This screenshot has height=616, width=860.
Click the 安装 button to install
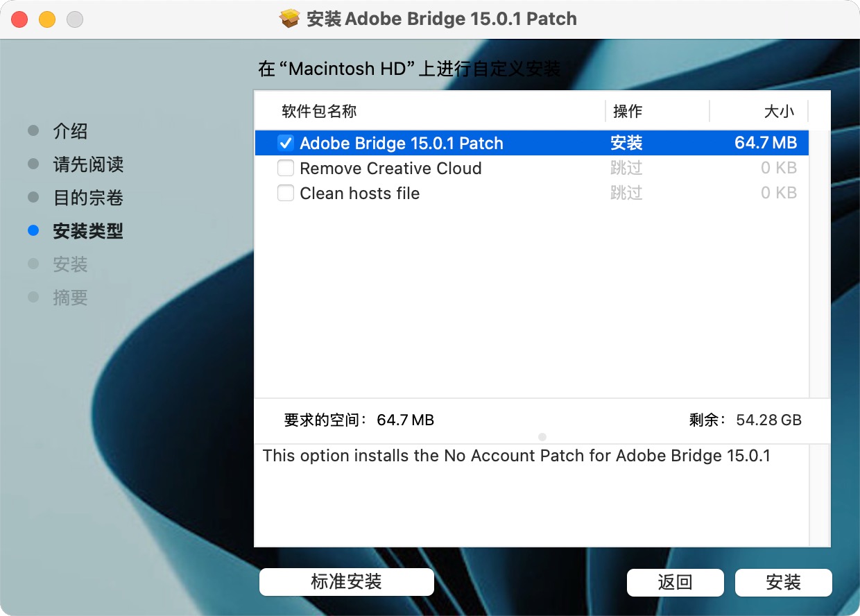(783, 582)
